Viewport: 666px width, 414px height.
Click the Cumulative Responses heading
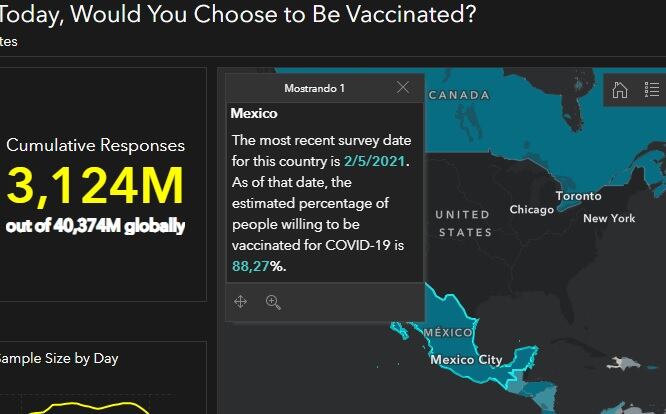[95, 146]
